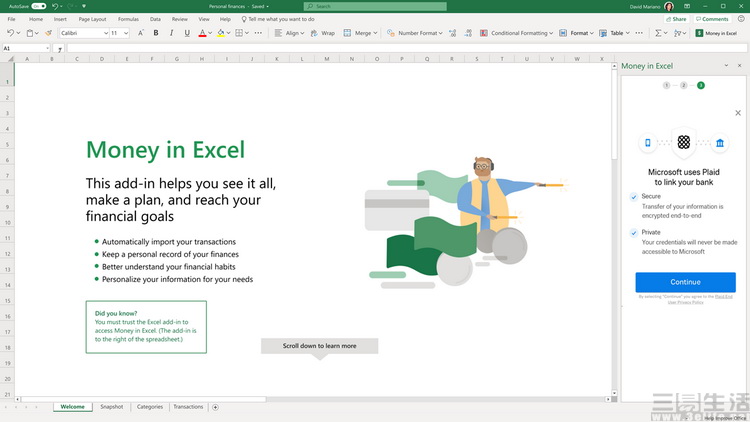Image resolution: width=750 pixels, height=422 pixels.
Task: Select the Format Painter brush icon
Action: (x=48, y=33)
